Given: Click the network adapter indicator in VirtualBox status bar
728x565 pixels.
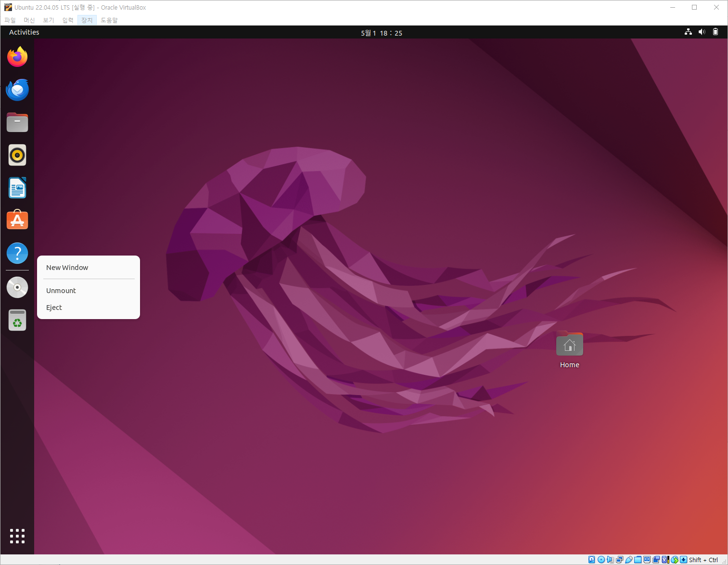Looking at the screenshot, I should pos(620,560).
